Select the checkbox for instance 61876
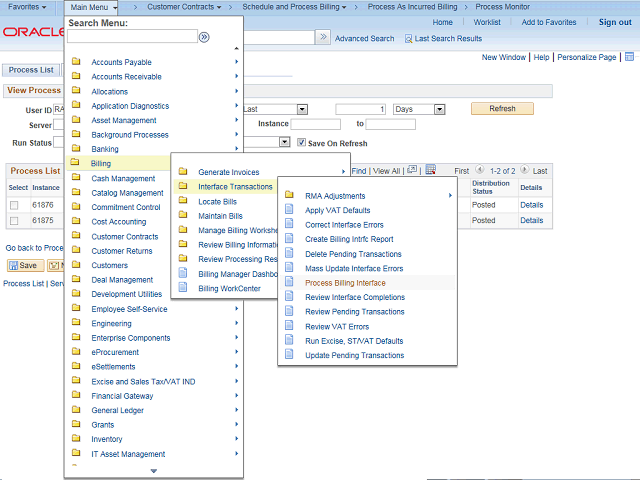 [x=14, y=205]
